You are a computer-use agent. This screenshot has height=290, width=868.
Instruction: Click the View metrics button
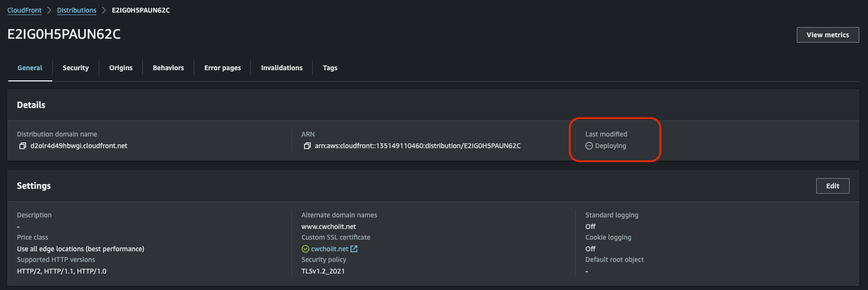click(x=828, y=35)
